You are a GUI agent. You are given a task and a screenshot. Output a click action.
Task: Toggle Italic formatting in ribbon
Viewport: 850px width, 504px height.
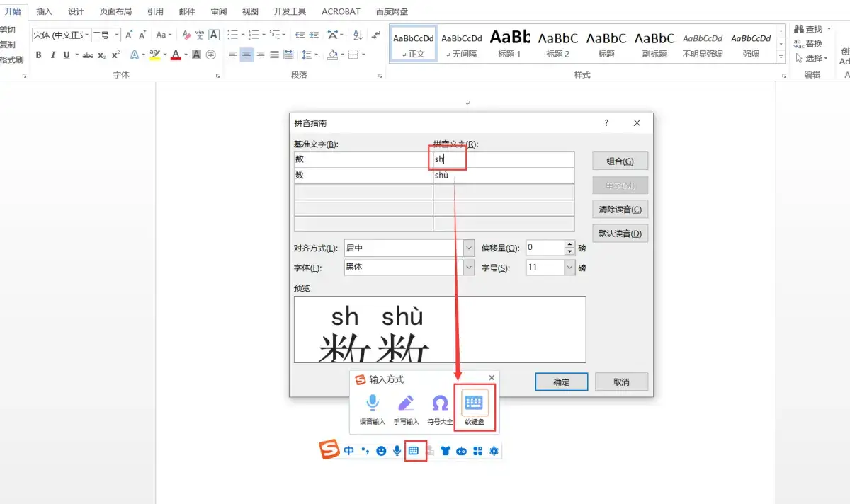coord(52,55)
